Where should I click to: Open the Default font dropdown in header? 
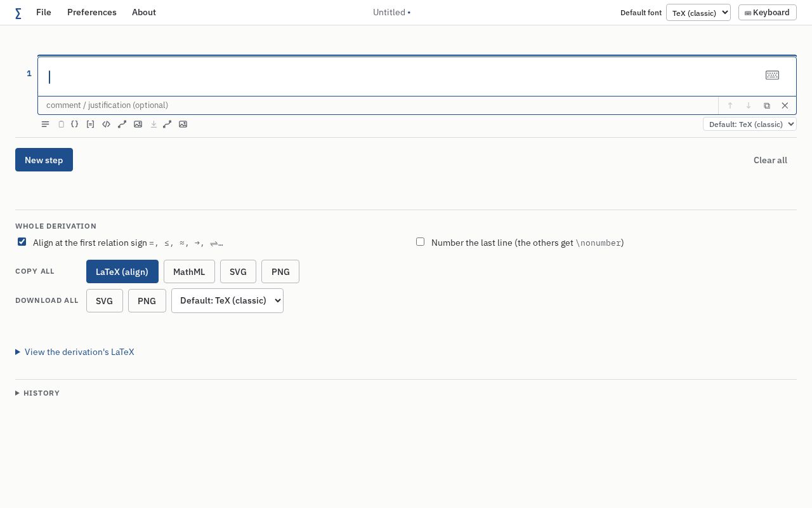pos(698,13)
